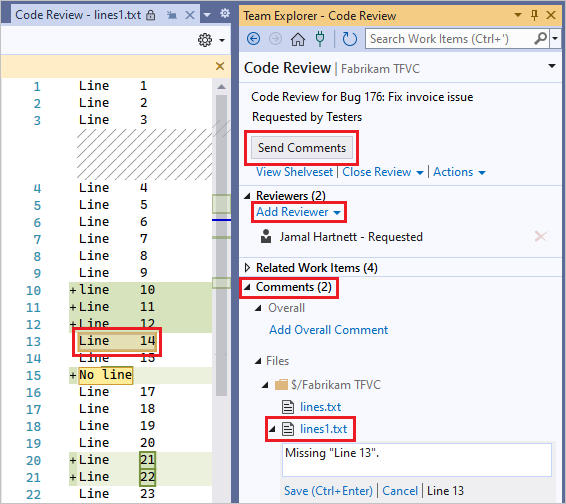Open the Close Review dropdown
The width and height of the screenshot is (566, 504).
(383, 172)
